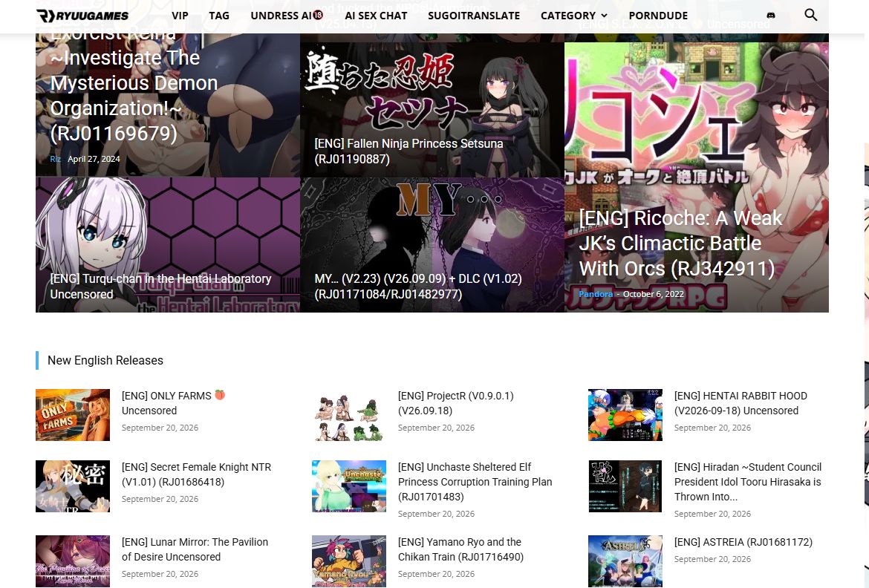The image size is (869, 588).
Task: Open the Lunar Mirror thumbnail
Action: (73, 561)
